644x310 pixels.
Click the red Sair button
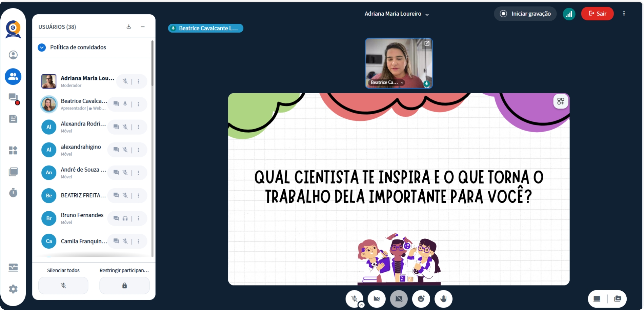pyautogui.click(x=597, y=14)
